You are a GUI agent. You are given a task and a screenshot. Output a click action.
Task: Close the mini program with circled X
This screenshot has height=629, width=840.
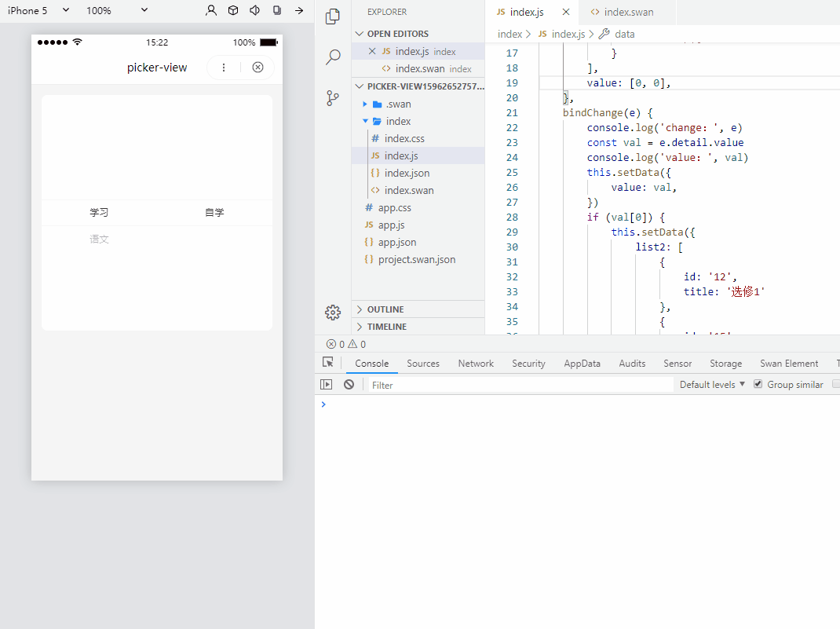point(257,68)
